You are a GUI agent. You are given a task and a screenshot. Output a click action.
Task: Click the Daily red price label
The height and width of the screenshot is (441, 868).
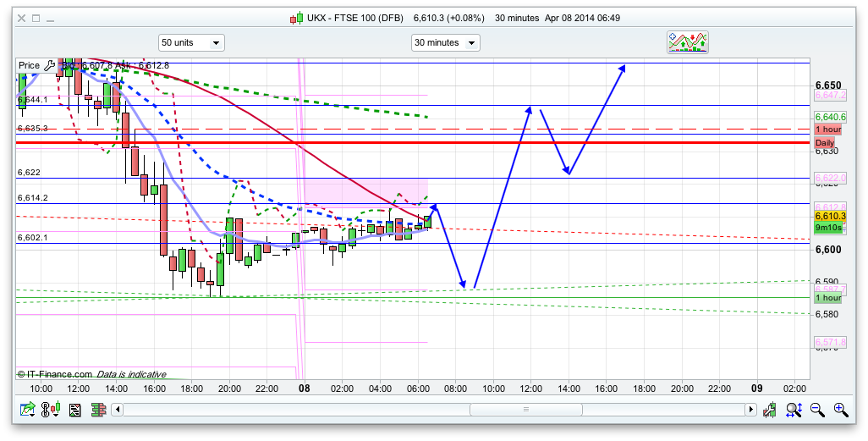point(825,142)
